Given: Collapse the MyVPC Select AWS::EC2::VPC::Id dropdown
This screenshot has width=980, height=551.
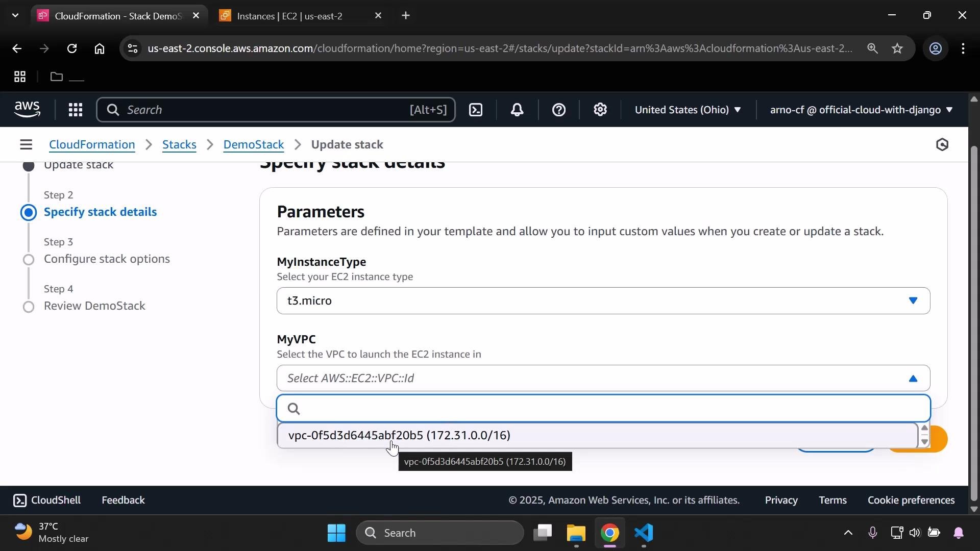Looking at the screenshot, I should point(603,379).
